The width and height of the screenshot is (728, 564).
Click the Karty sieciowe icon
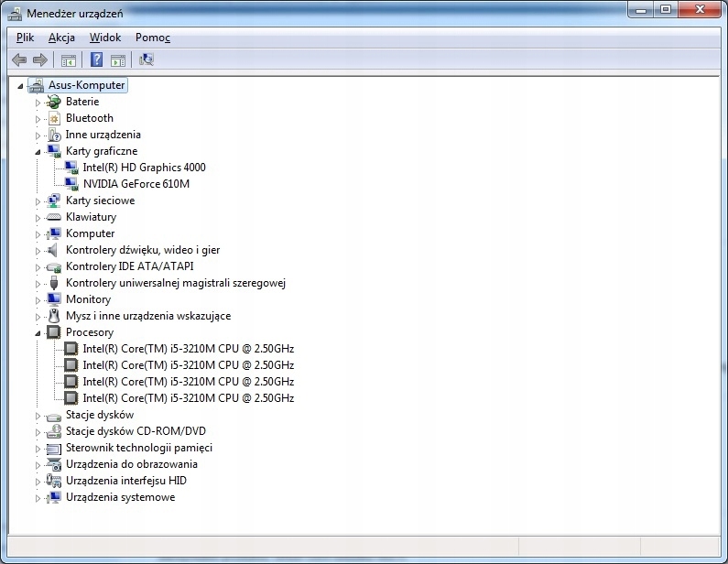point(54,201)
